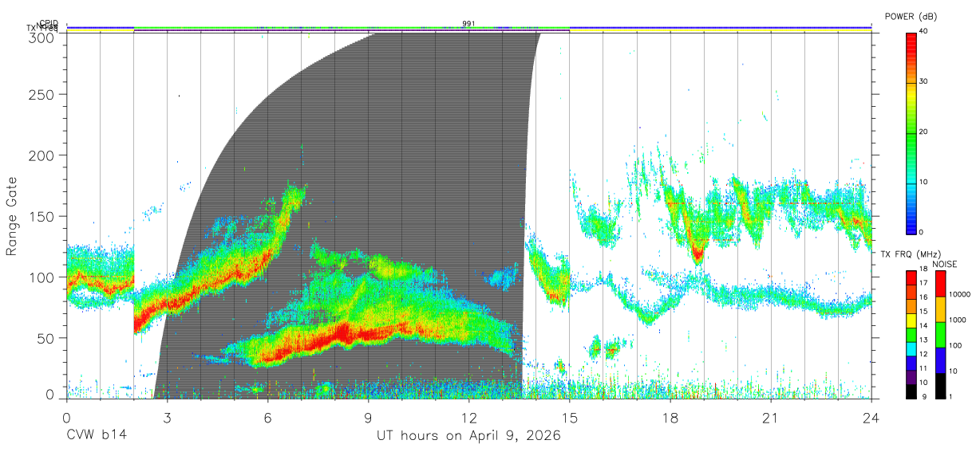Click the 3 tick on UT hours axis
The height and width of the screenshot is (452, 980).
tap(167, 417)
